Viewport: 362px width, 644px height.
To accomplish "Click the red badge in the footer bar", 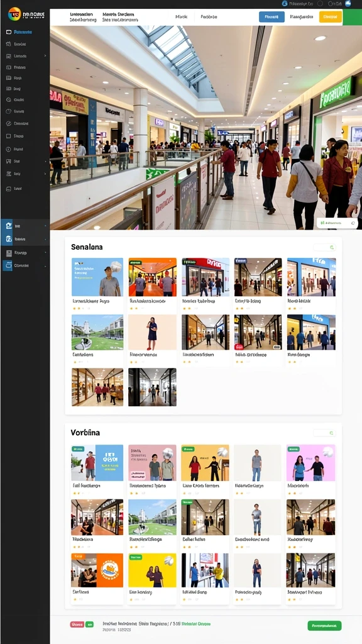I will tap(77, 625).
